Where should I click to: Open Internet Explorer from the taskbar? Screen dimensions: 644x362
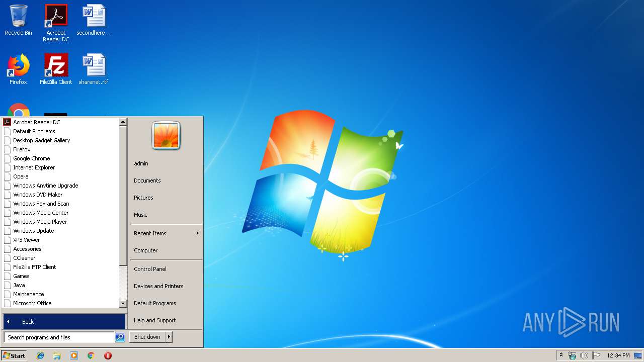point(40,355)
